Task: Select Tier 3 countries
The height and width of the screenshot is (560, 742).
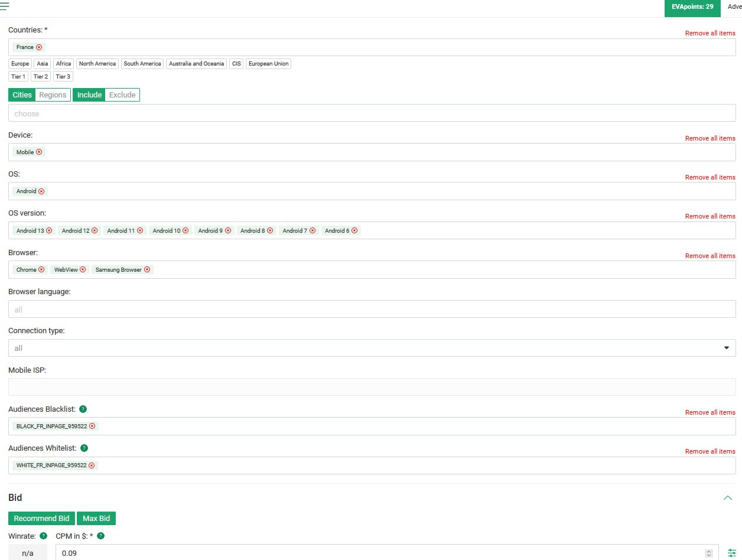Action: pyautogui.click(x=63, y=77)
